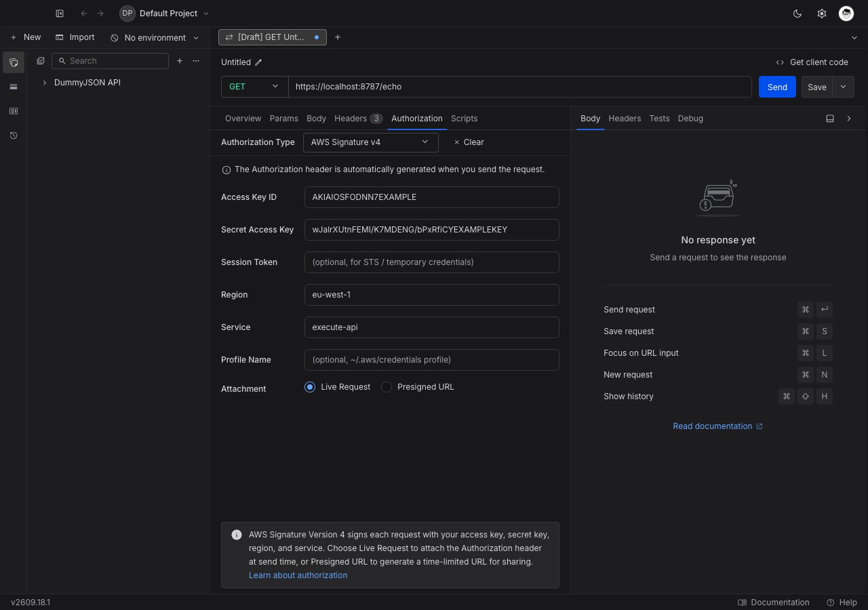This screenshot has height=610, width=868.
Task: Open the Authorization Type AWS Signature v4 dropdown
Action: coord(371,142)
